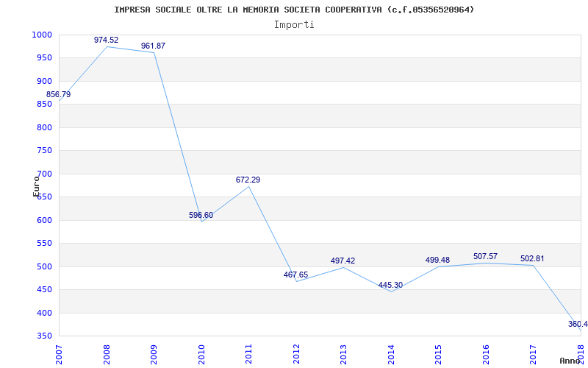588x368 pixels.
Task: Click x-axis year 2008
Action: tap(107, 354)
